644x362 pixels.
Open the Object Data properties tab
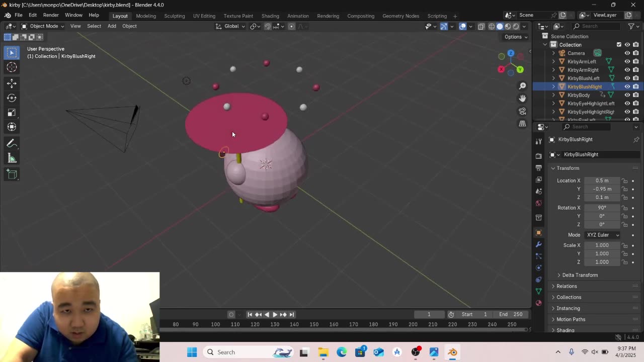pyautogui.click(x=539, y=291)
